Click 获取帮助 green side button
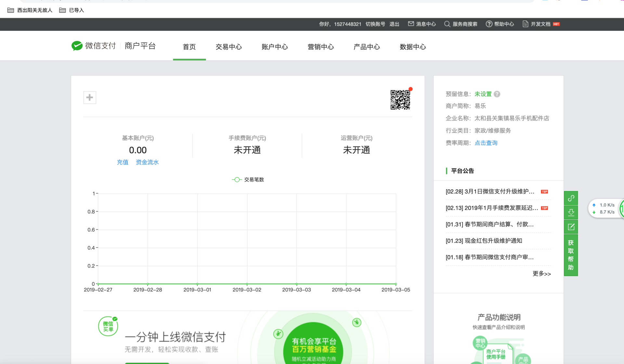 coord(571,255)
